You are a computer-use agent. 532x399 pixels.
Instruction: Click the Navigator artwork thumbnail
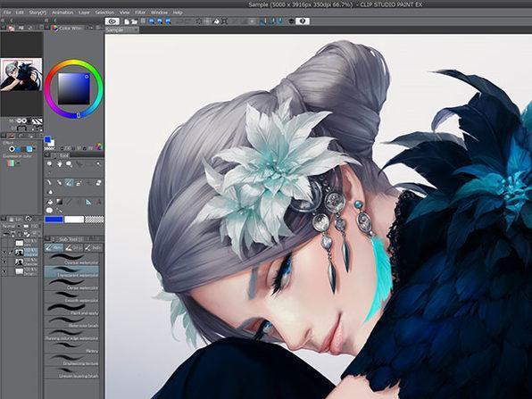pos(21,74)
